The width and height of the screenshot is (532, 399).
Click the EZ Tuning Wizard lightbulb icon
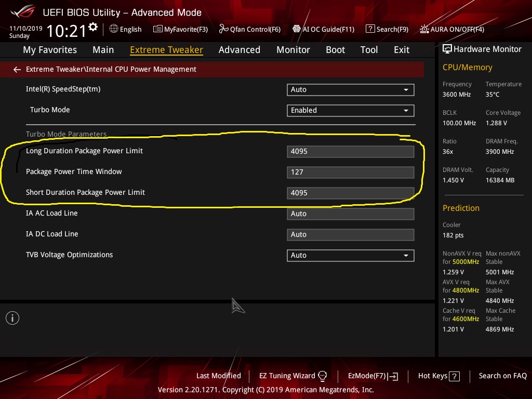tap(322, 376)
